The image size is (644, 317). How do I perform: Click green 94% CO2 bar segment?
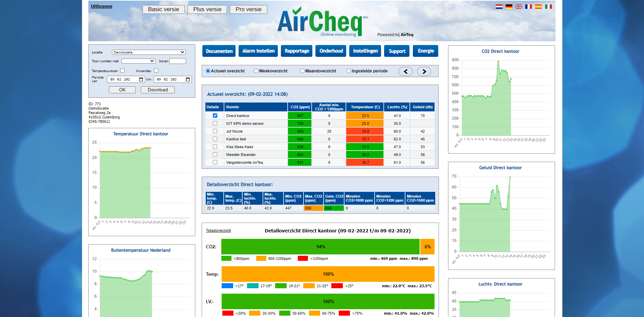coord(320,247)
